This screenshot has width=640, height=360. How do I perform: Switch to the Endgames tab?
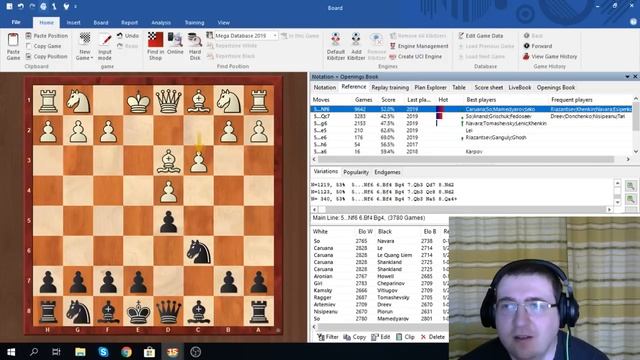(387, 172)
